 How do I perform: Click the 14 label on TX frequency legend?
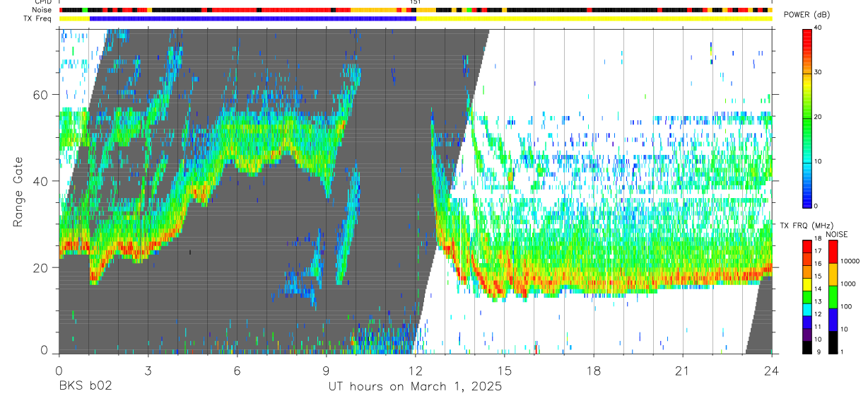[818, 289]
